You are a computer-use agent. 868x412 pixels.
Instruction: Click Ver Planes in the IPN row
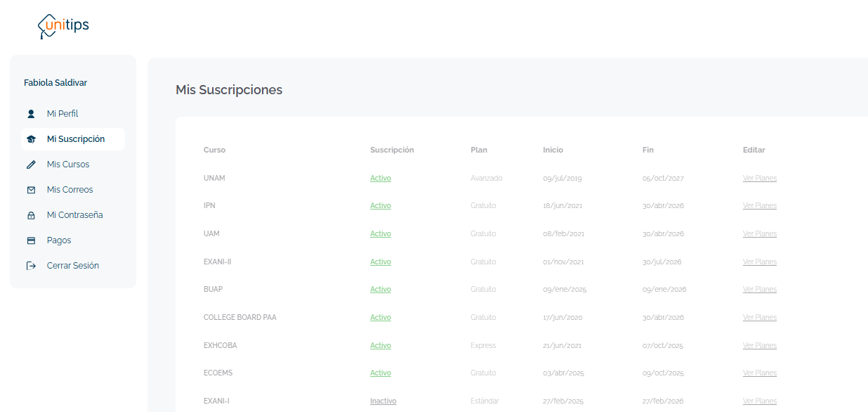click(759, 206)
